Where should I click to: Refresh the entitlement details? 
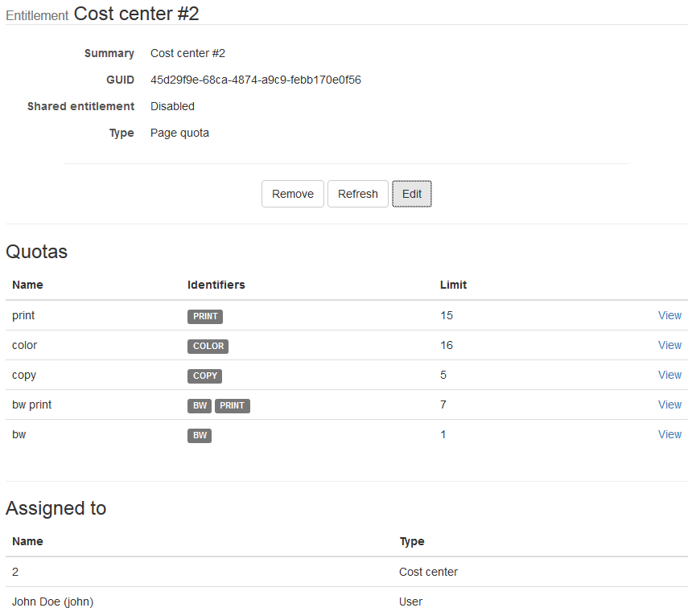tap(358, 194)
